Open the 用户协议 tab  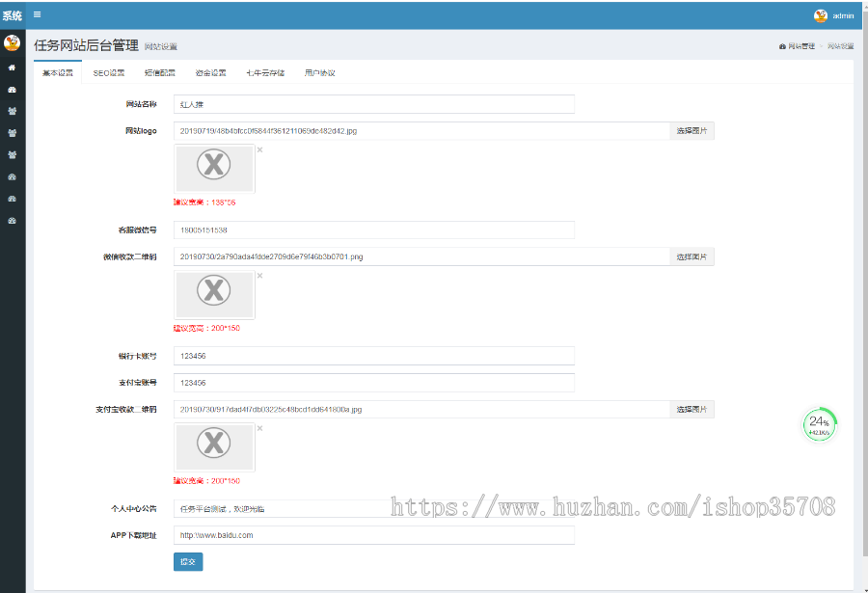pyautogui.click(x=319, y=73)
